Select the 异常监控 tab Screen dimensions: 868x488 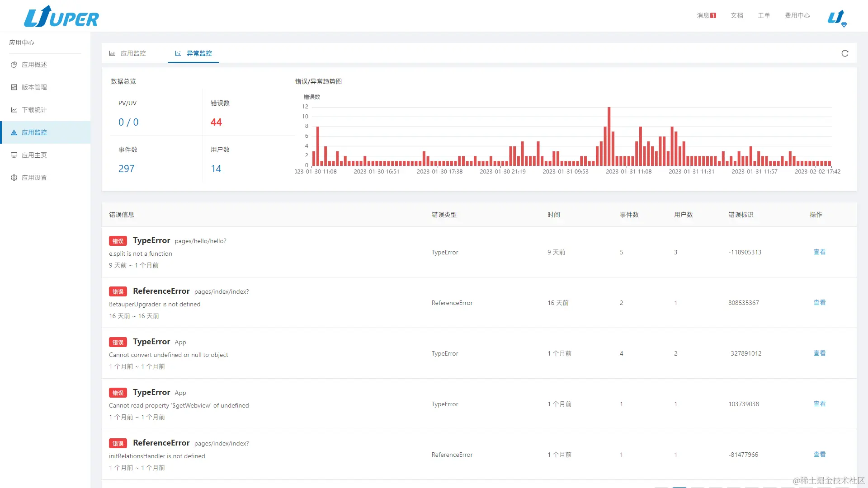tap(198, 53)
